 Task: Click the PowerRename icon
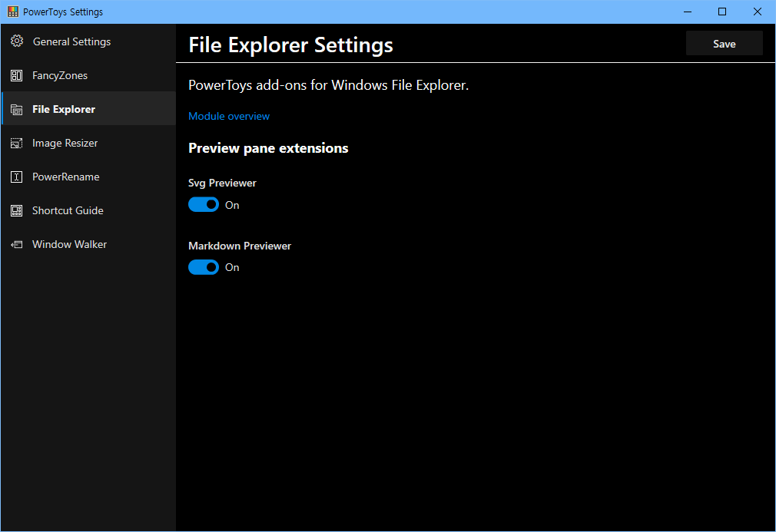coord(16,177)
